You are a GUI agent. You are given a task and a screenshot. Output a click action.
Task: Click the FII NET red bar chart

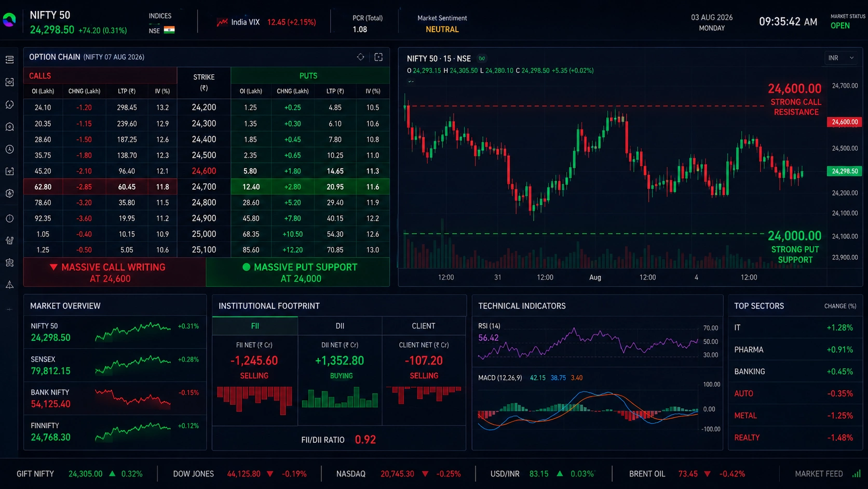[254, 400]
